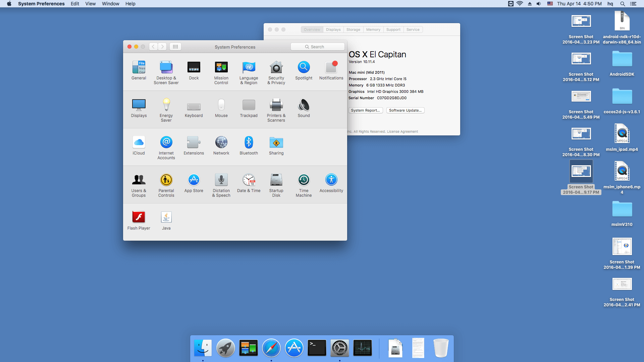Select the Displays tab in About This Mac
This screenshot has height=362, width=644.
pos(333,29)
